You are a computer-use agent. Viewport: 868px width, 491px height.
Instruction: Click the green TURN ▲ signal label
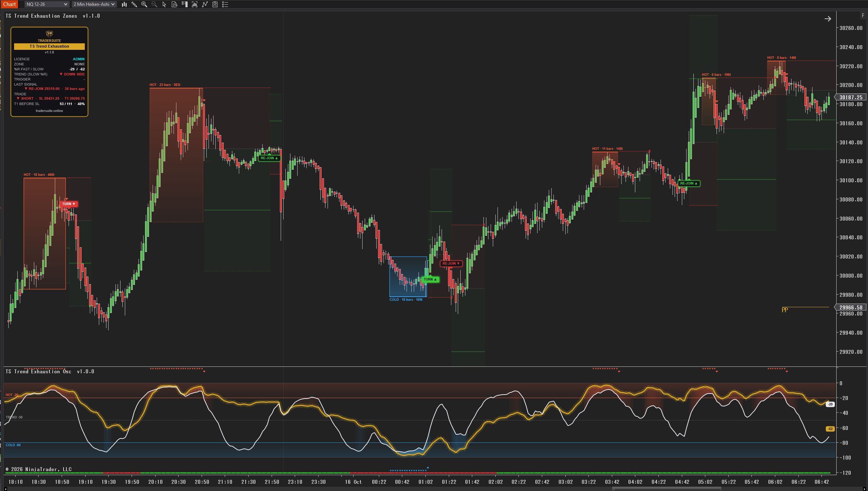point(430,279)
